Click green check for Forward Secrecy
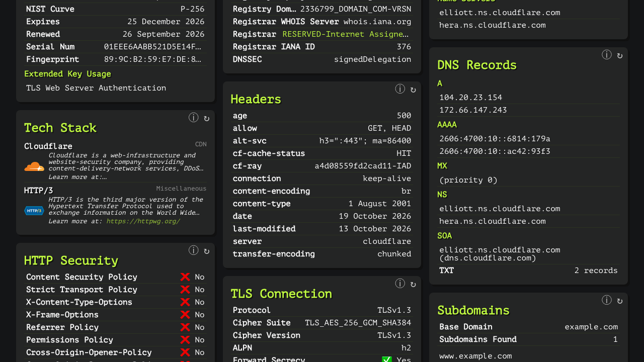 (x=387, y=360)
